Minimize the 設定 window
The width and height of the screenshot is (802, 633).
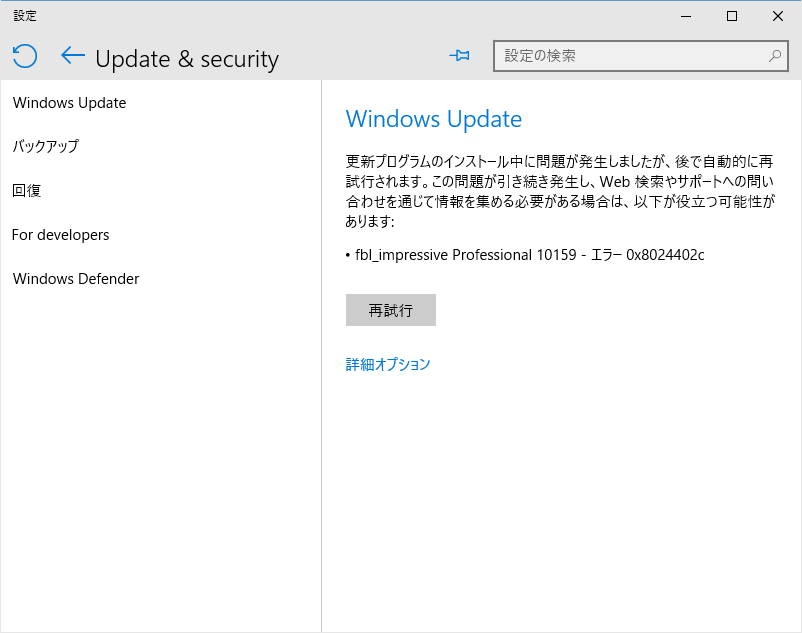(686, 16)
